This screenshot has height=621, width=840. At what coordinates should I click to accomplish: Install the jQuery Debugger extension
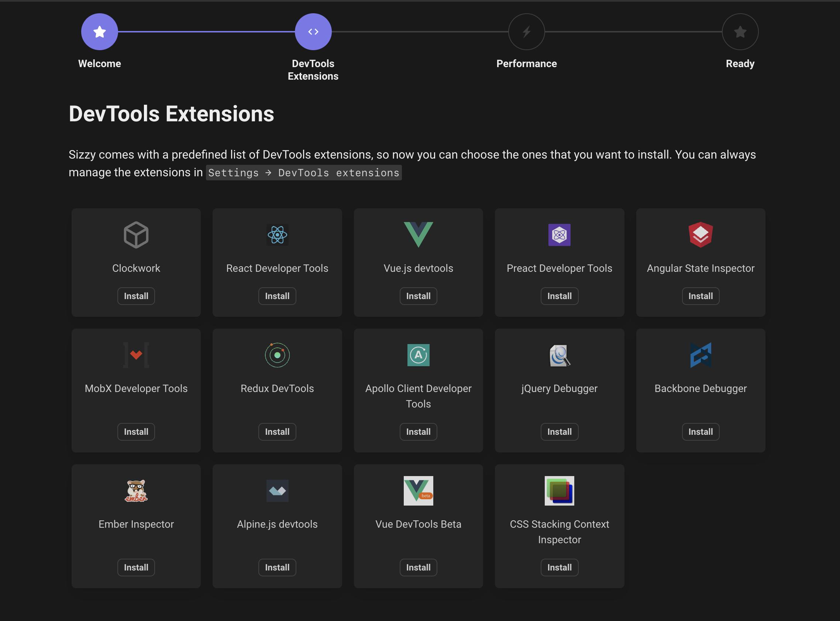point(560,431)
